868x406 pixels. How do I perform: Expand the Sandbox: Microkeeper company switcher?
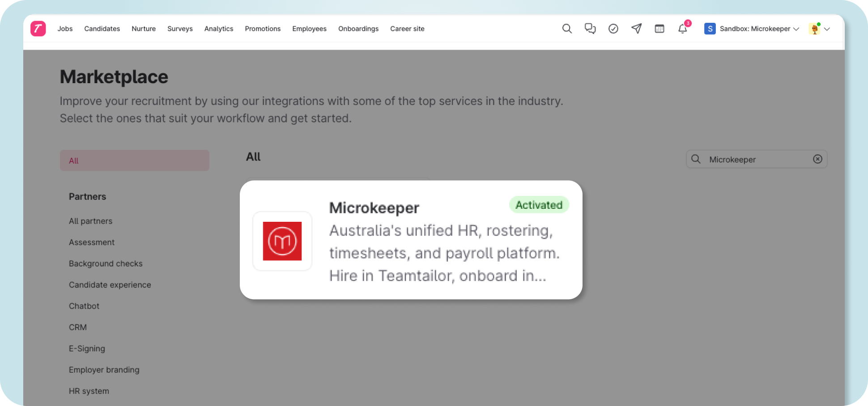(x=752, y=29)
